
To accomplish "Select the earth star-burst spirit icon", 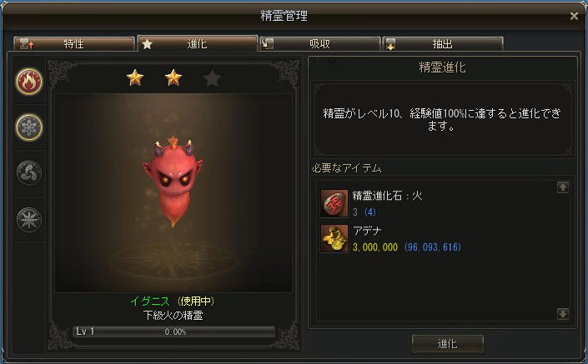I will tap(29, 219).
